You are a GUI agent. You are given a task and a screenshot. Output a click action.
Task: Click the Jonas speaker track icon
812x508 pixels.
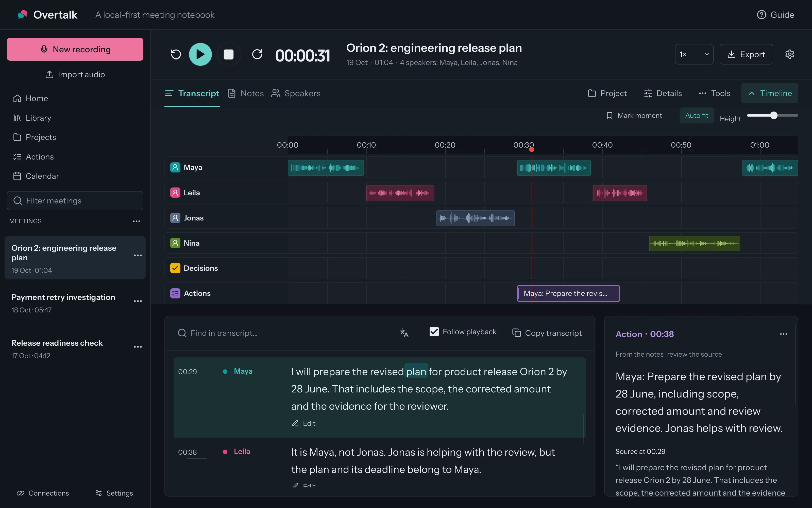click(x=175, y=218)
